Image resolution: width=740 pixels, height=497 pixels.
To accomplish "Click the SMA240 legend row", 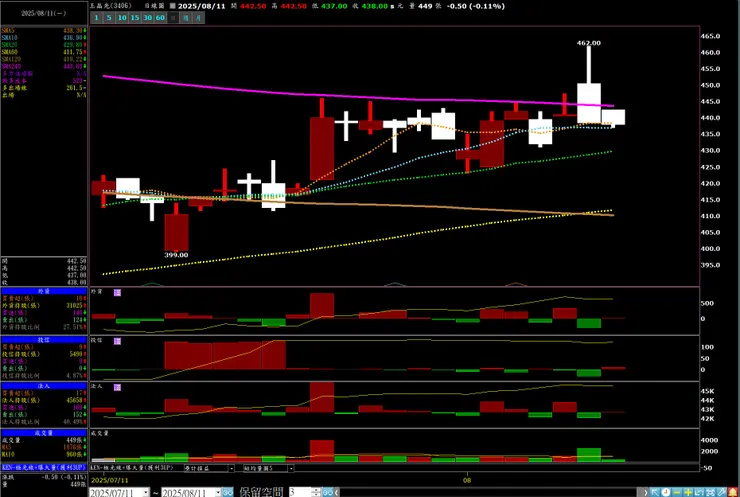I will pos(44,67).
